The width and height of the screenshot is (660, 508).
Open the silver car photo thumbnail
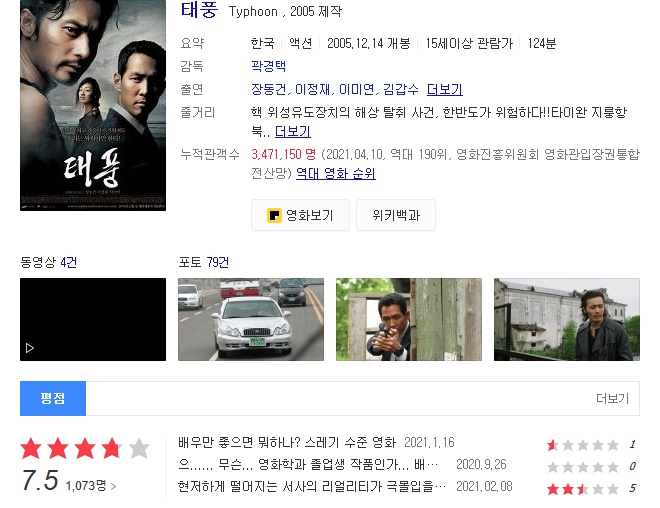[251, 319]
